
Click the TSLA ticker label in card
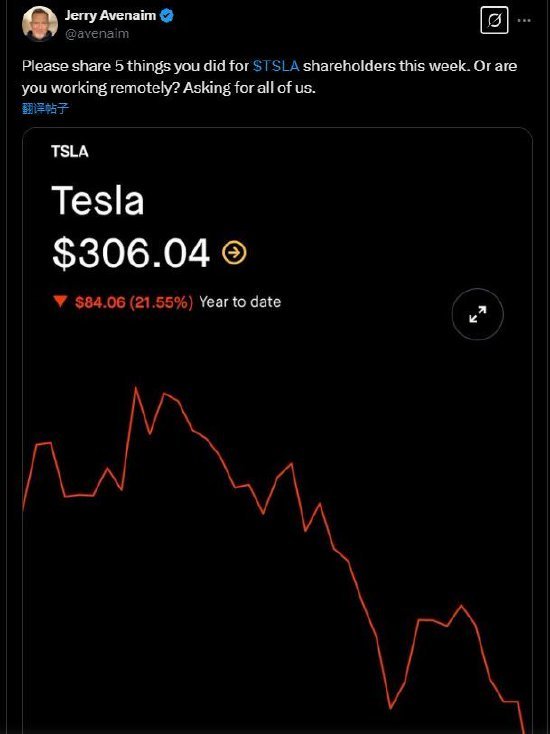click(70, 152)
